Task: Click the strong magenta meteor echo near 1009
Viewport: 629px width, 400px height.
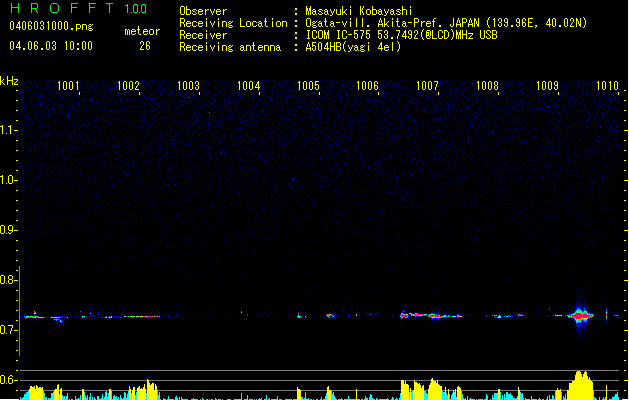Action: (x=580, y=315)
